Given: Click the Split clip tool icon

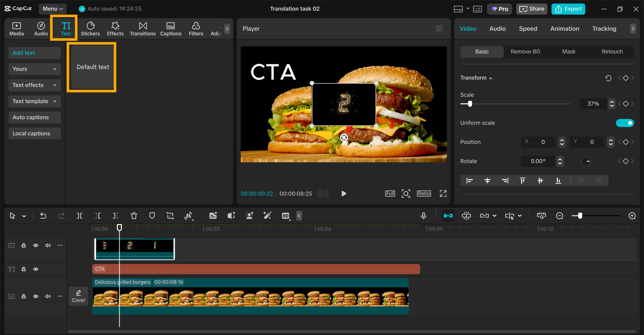Looking at the screenshot, I should click(80, 216).
